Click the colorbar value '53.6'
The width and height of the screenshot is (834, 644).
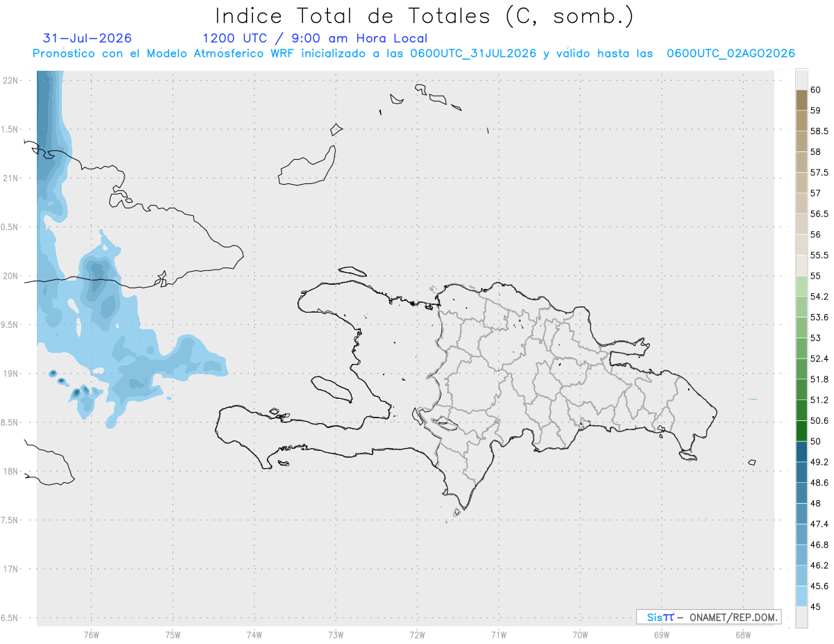click(819, 317)
